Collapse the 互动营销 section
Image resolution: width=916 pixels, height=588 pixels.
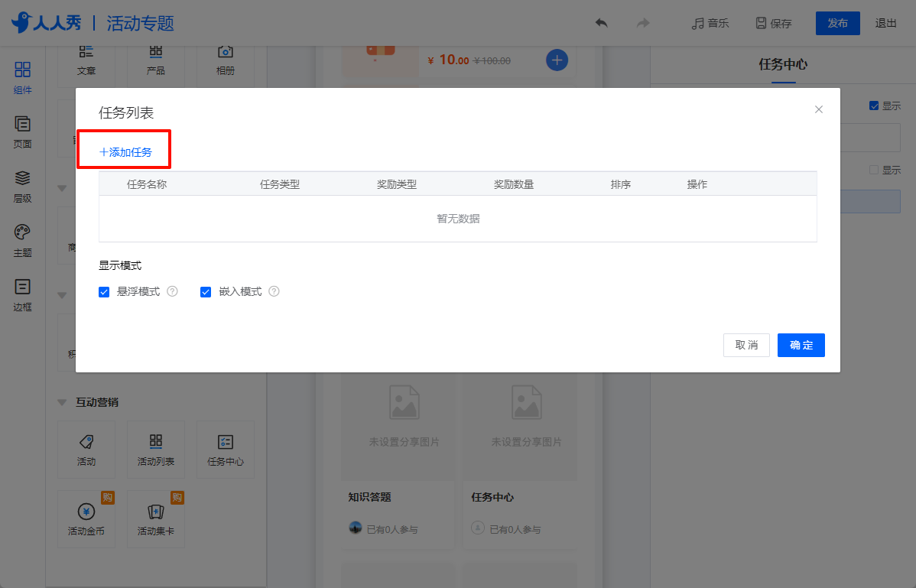point(62,402)
